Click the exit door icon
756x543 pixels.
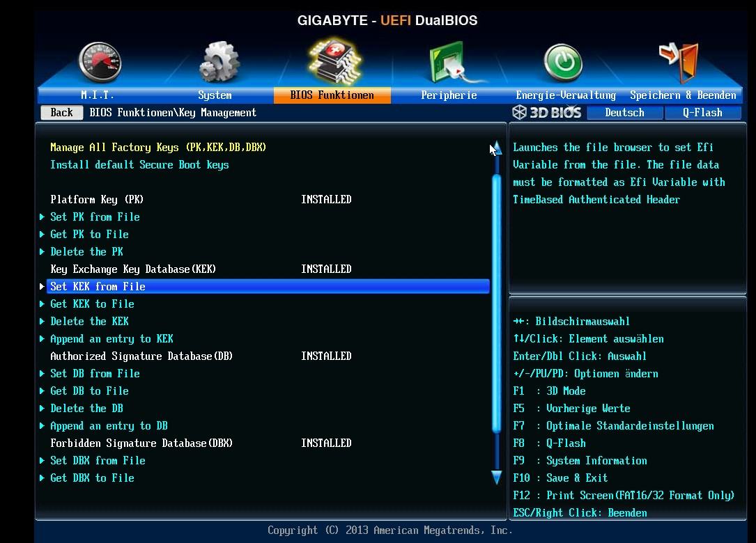[x=679, y=62]
